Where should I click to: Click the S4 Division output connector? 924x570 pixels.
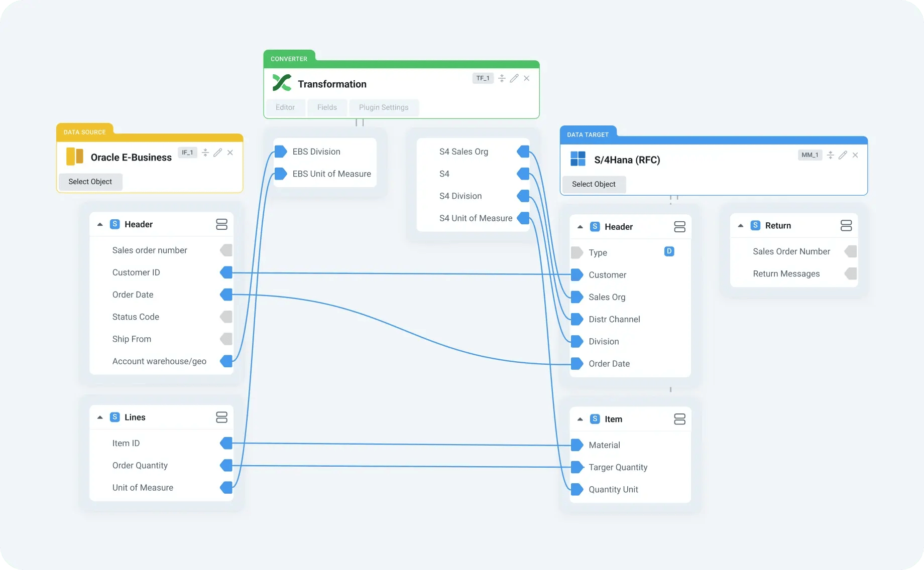click(x=523, y=196)
